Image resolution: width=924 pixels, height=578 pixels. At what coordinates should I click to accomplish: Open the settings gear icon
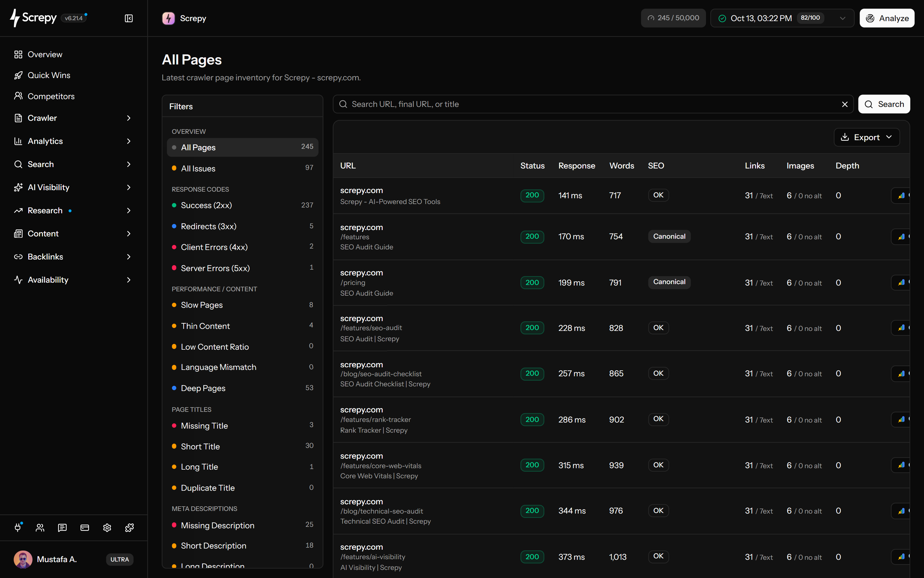click(x=107, y=528)
